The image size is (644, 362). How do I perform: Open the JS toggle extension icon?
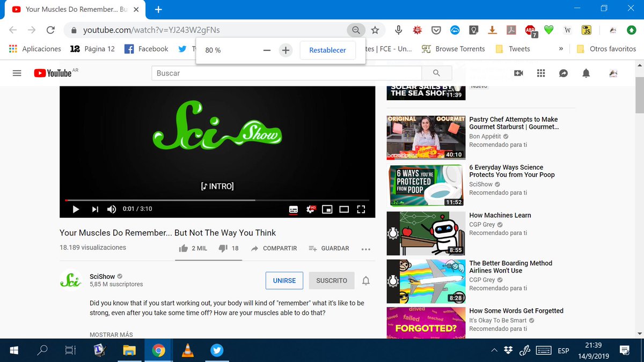pyautogui.click(x=587, y=31)
